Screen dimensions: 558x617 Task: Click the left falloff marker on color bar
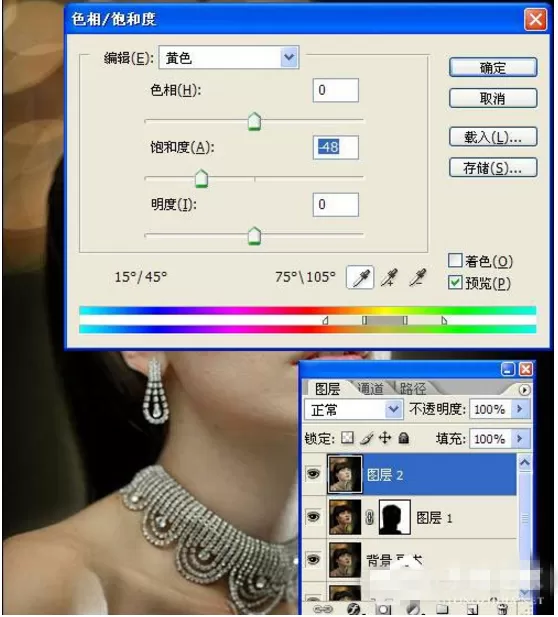click(325, 320)
